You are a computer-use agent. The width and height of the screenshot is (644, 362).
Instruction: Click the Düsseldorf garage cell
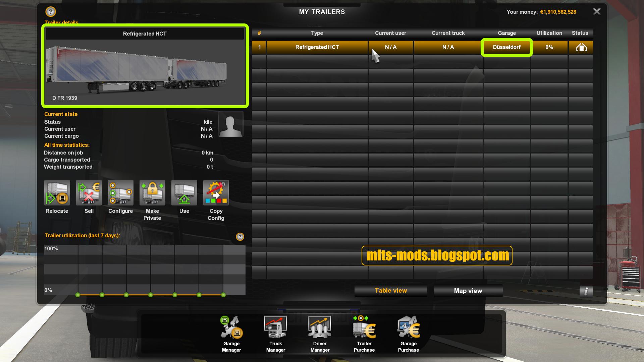(506, 47)
